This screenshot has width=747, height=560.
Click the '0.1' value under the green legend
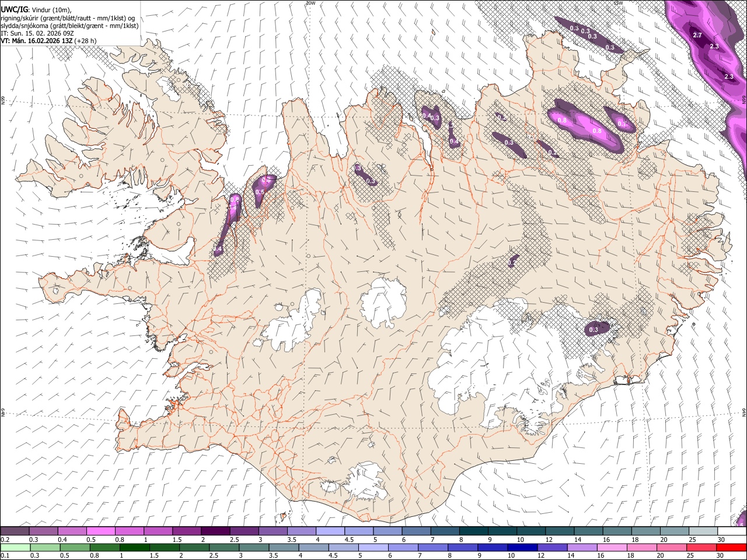(4, 555)
